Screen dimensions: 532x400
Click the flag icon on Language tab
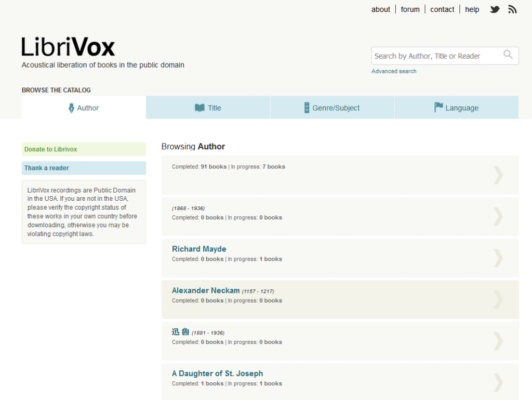click(x=438, y=107)
